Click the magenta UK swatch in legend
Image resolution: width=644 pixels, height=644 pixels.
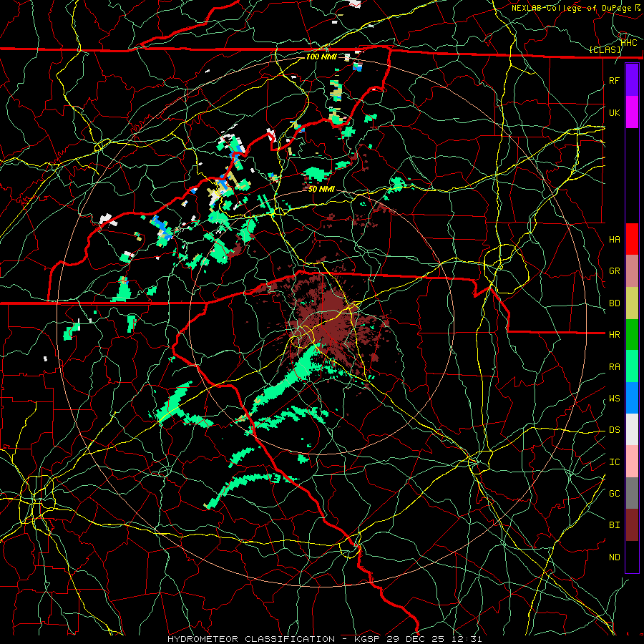632,112
